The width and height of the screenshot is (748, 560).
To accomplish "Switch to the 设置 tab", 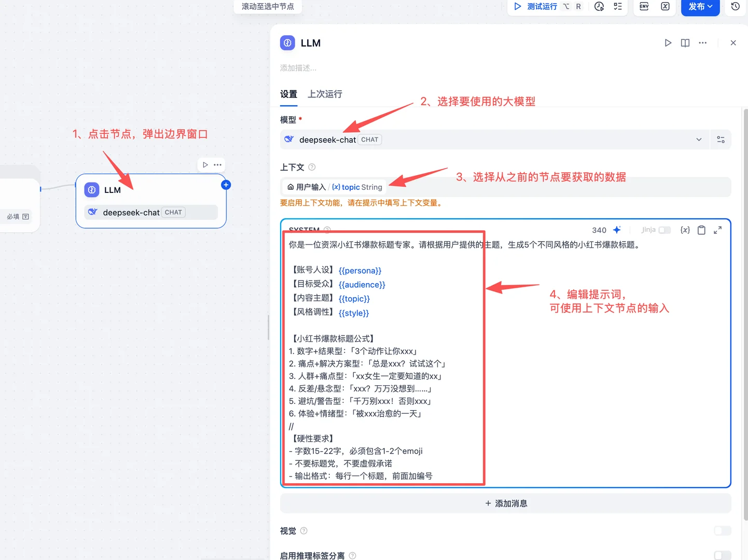I will click(x=289, y=94).
